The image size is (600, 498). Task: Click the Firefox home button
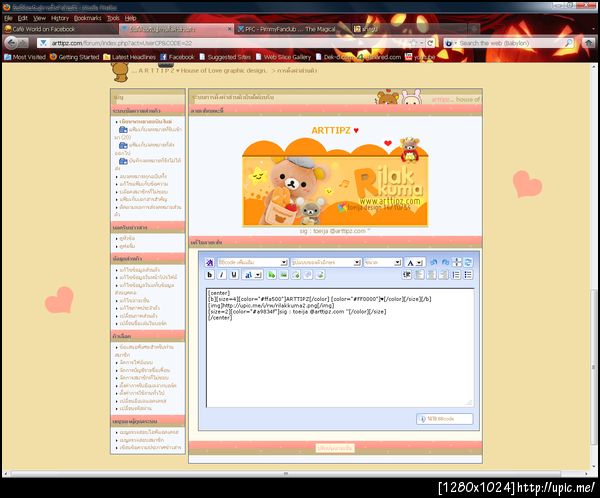589,43
